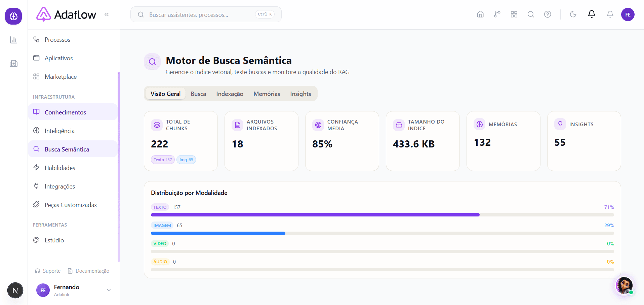Image resolution: width=644 pixels, height=305 pixels.
Task: Click the VÍDEO modality label
Action: tap(160, 243)
